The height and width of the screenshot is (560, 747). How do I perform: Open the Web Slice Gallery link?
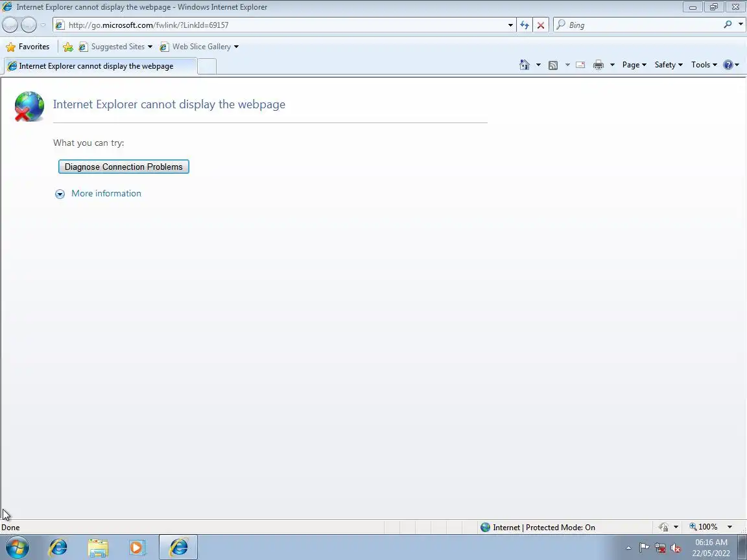pyautogui.click(x=199, y=47)
